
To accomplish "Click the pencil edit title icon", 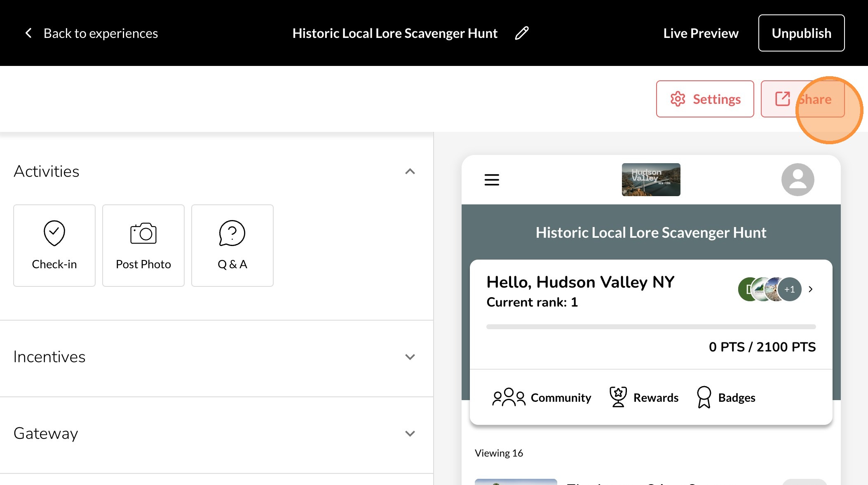I will click(522, 33).
